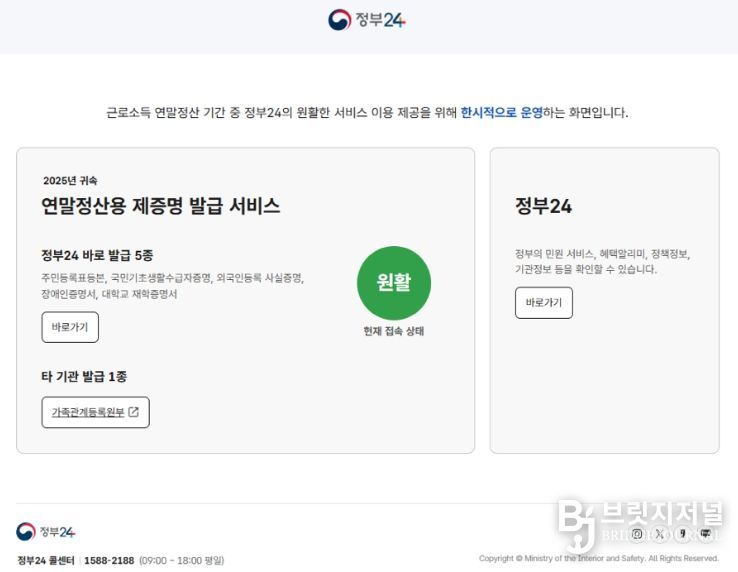Image resolution: width=738 pixels, height=572 pixels.
Task: Open the 가족관계등록원부 external link
Action: tap(95, 412)
